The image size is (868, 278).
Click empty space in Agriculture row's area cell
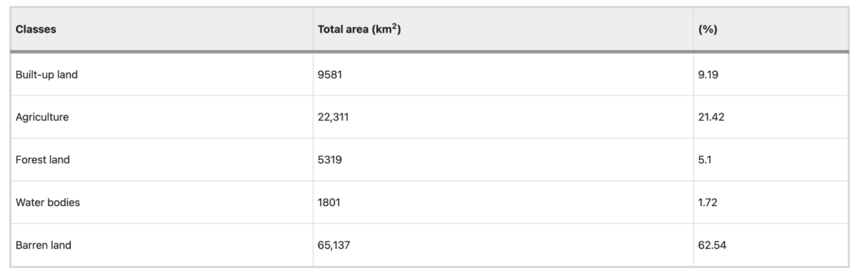tap(521, 117)
